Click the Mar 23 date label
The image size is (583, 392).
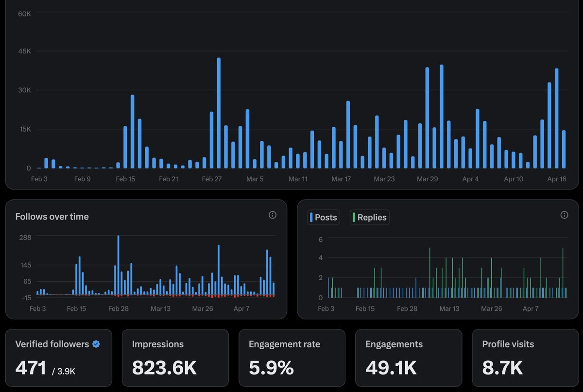click(x=384, y=179)
